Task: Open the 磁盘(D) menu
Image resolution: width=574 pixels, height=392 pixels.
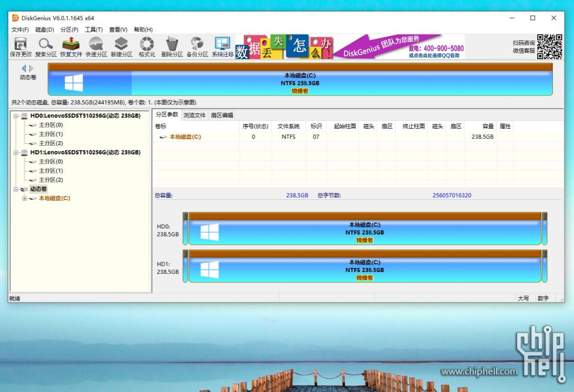Action: (45, 30)
